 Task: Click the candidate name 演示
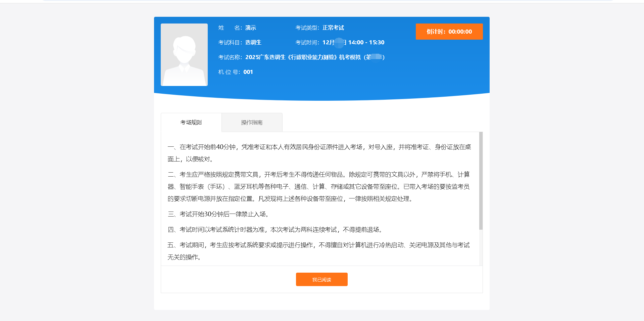point(250,28)
